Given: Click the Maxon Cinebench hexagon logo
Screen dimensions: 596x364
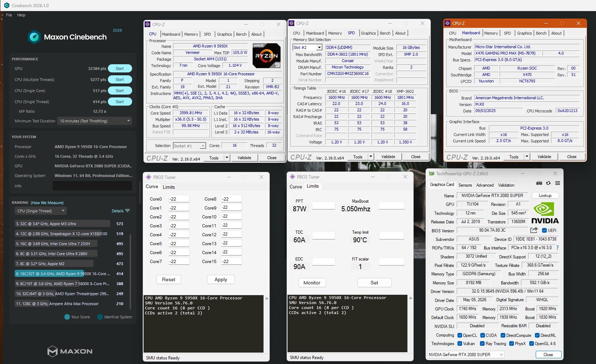Looking at the screenshot, I should tap(34, 37).
